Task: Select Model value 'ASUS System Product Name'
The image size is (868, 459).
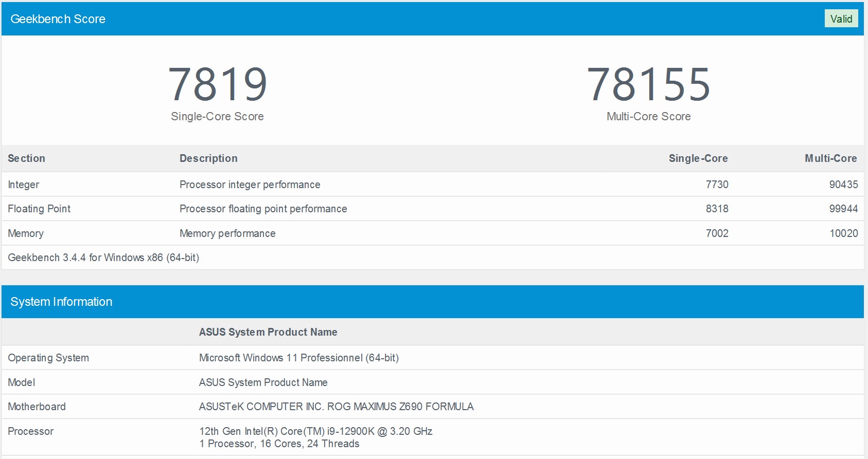Action: pos(263,382)
